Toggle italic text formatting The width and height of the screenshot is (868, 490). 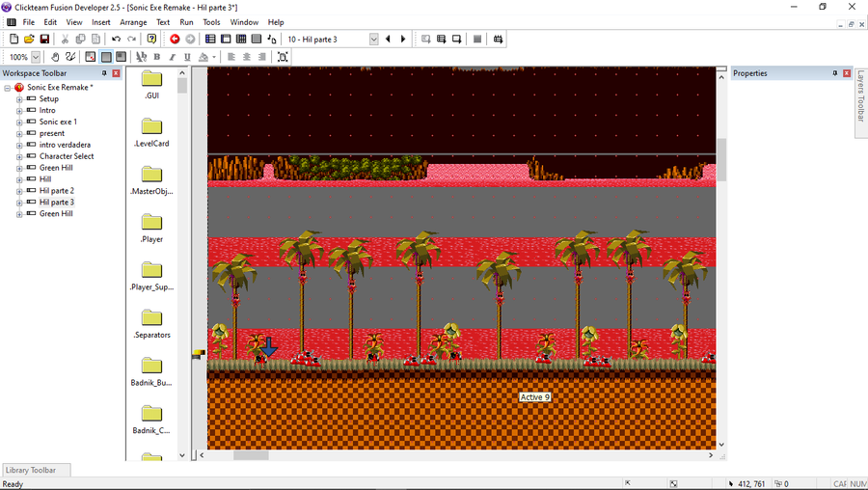click(x=173, y=57)
